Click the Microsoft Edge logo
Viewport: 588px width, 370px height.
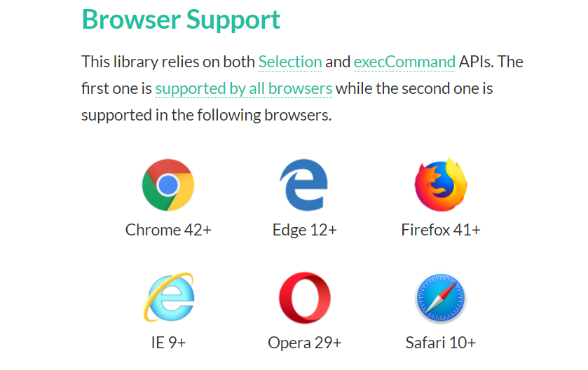click(304, 185)
